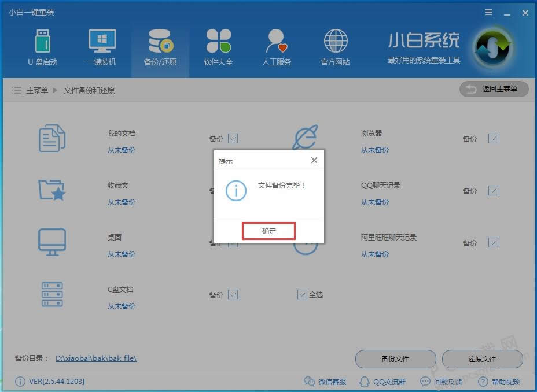Visit 官方网站 official website
Viewport: 537px width, 392px height.
click(x=335, y=47)
